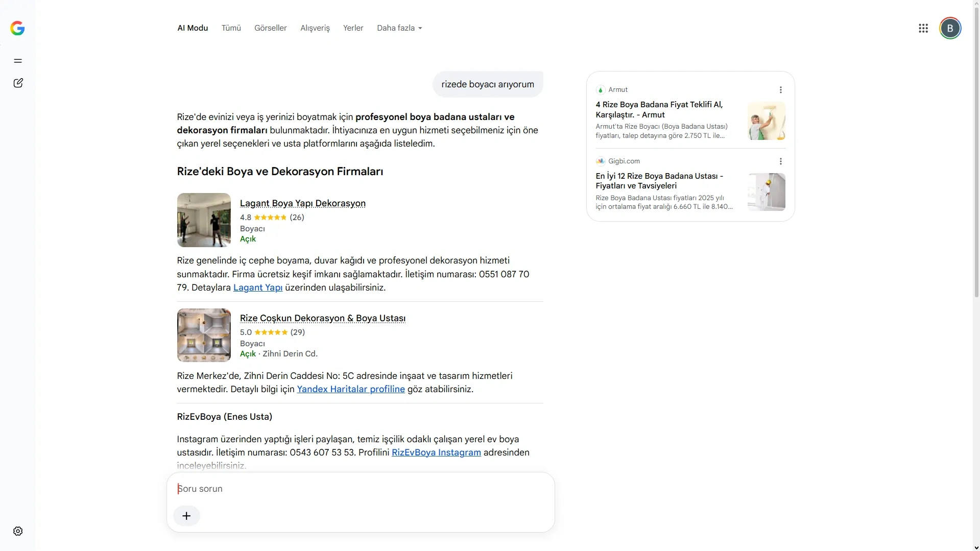Image resolution: width=980 pixels, height=551 pixels.
Task: Click the Armut site favicon
Action: click(601, 90)
